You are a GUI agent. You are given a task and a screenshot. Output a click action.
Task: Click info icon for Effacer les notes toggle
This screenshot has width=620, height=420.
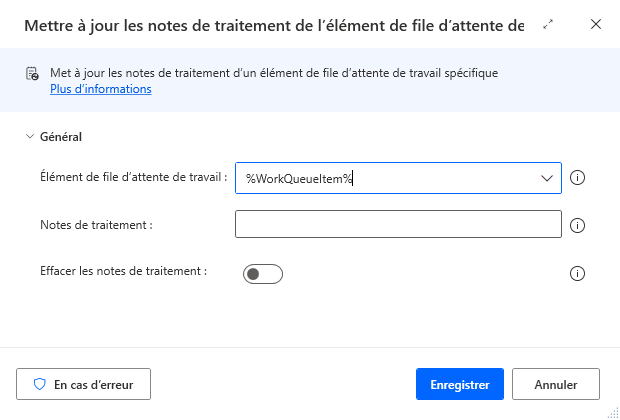point(577,273)
